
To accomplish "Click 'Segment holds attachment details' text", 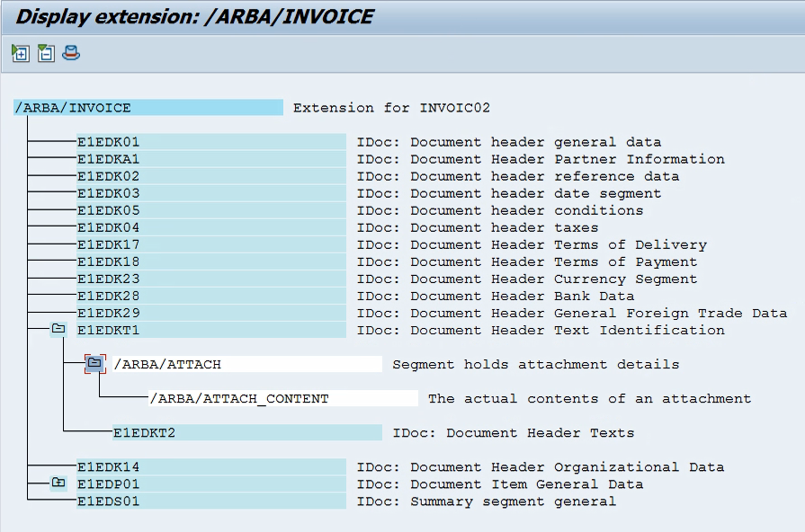I will [535, 364].
